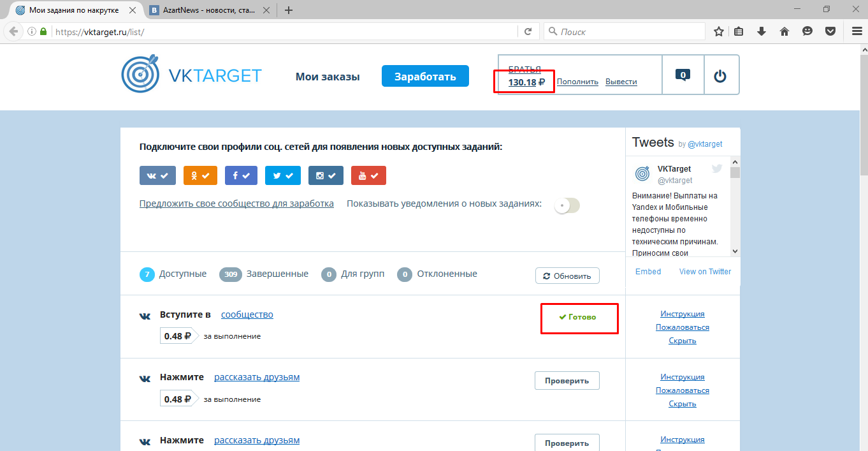Click the 130.18 ₽ balance link
This screenshot has width=868, height=451.
coord(526,82)
